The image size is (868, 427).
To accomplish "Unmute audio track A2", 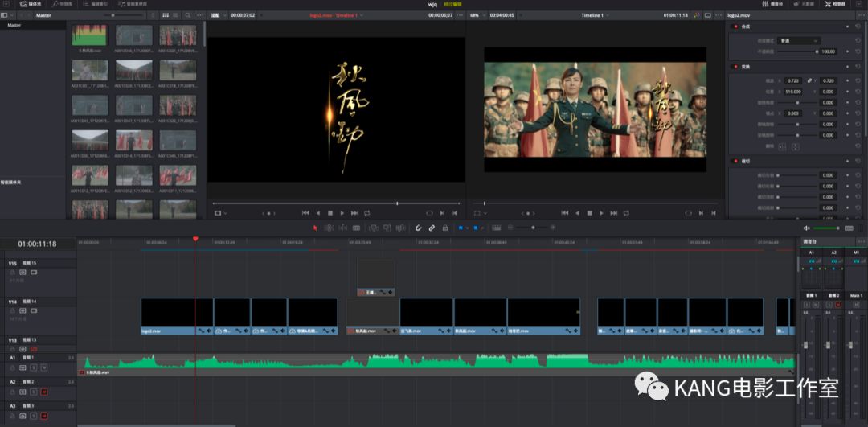I will (x=43, y=392).
